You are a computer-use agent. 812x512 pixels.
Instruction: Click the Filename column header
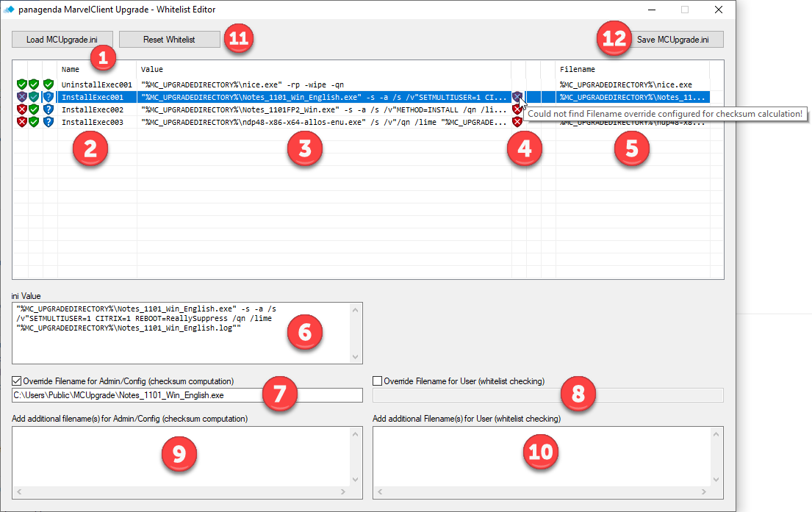click(x=577, y=69)
